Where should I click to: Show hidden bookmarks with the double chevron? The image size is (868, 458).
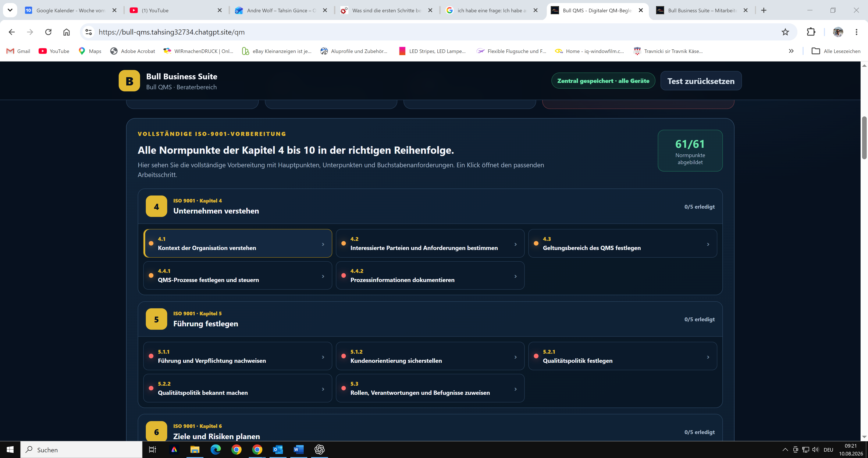pyautogui.click(x=791, y=51)
